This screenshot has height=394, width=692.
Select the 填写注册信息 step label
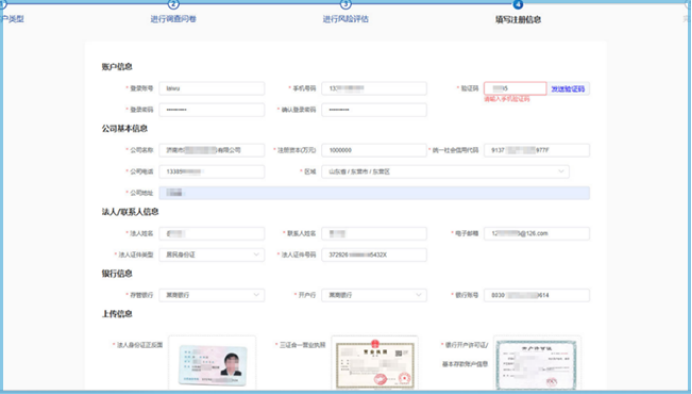[518, 19]
